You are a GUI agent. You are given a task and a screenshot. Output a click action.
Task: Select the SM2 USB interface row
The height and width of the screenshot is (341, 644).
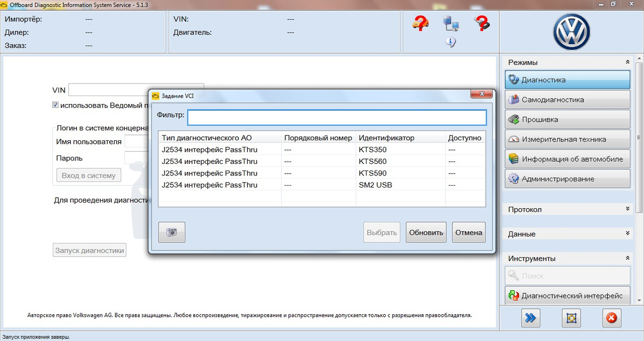click(322, 185)
